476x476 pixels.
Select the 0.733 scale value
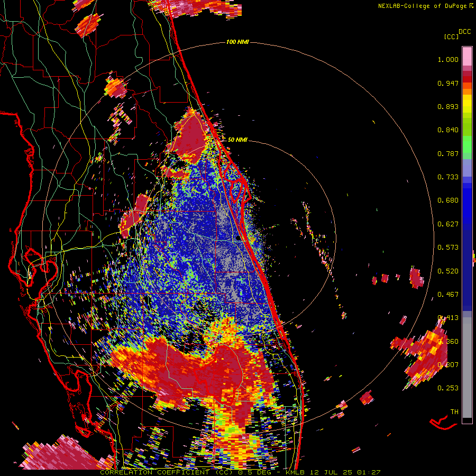point(448,177)
